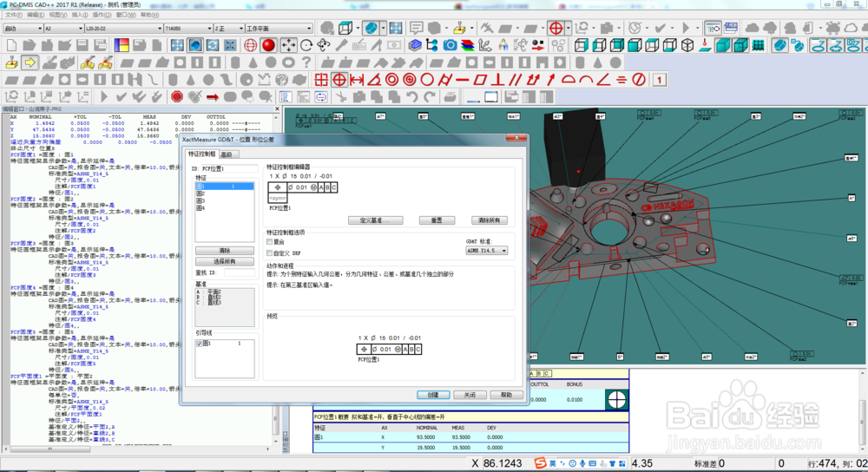Select the angle dimension icon

pyautogui.click(x=374, y=80)
